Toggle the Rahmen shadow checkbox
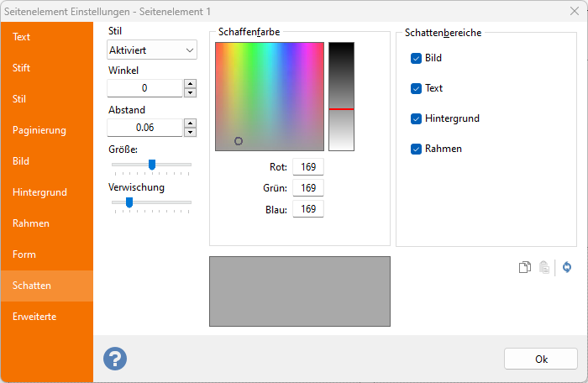Viewport: 588px width, 383px height. point(416,150)
